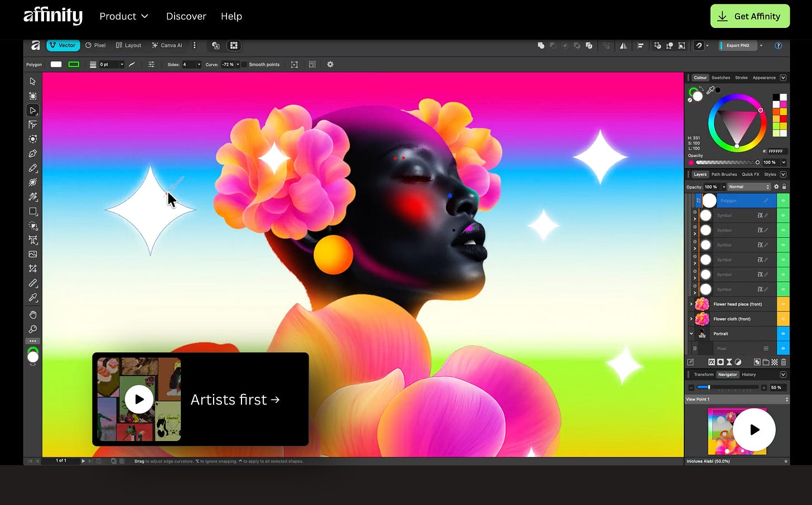
Task: Switch to the Layout studio tab
Action: pyautogui.click(x=128, y=45)
